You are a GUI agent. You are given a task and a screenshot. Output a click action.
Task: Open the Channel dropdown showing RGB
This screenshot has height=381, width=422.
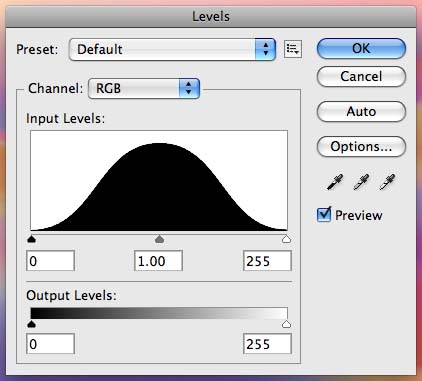(144, 88)
